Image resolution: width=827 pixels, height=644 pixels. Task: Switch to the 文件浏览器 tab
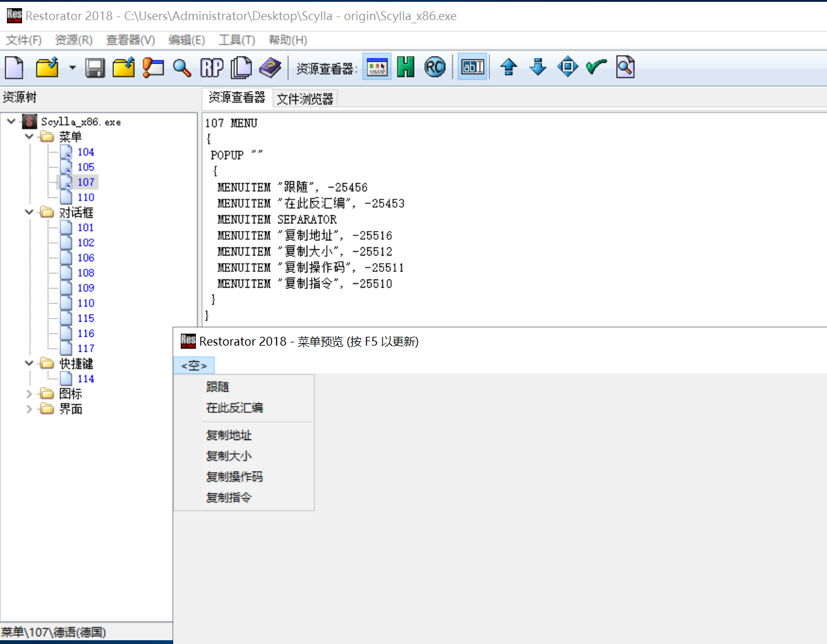[305, 99]
